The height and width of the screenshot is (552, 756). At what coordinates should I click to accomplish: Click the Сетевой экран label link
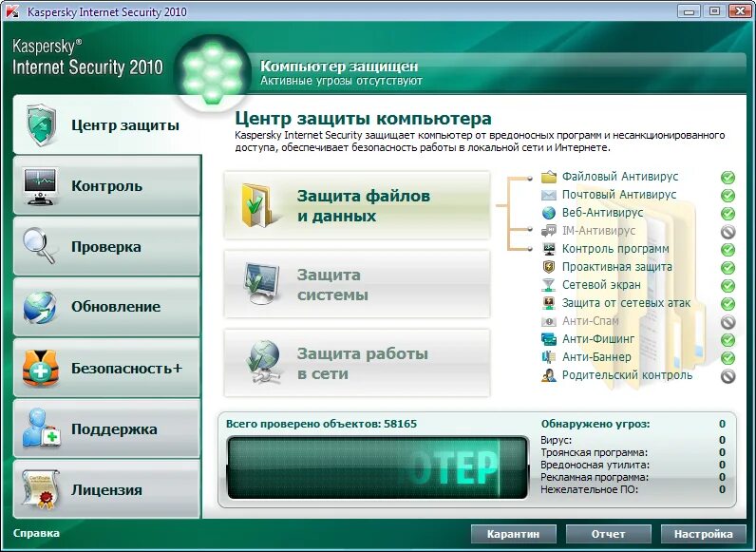pos(601,285)
